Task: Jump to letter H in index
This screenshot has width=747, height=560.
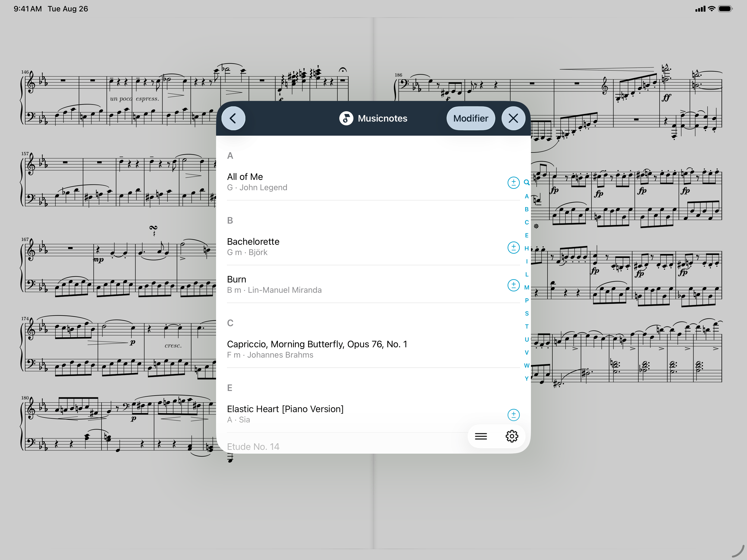Action: click(x=527, y=249)
